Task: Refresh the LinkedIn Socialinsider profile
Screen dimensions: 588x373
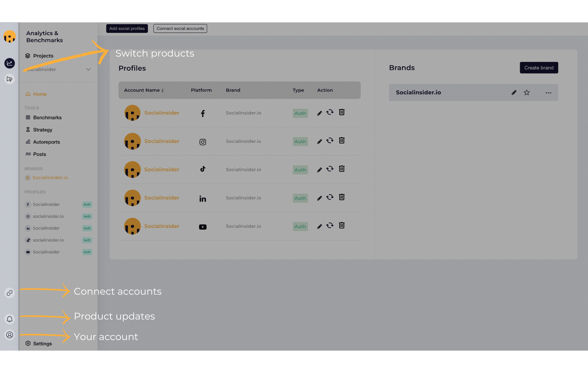Action: pyautogui.click(x=330, y=197)
